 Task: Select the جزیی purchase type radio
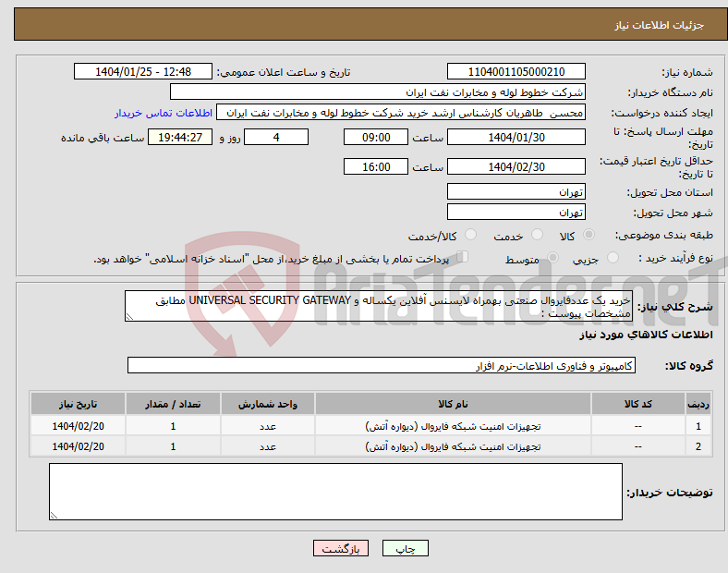coord(613,258)
